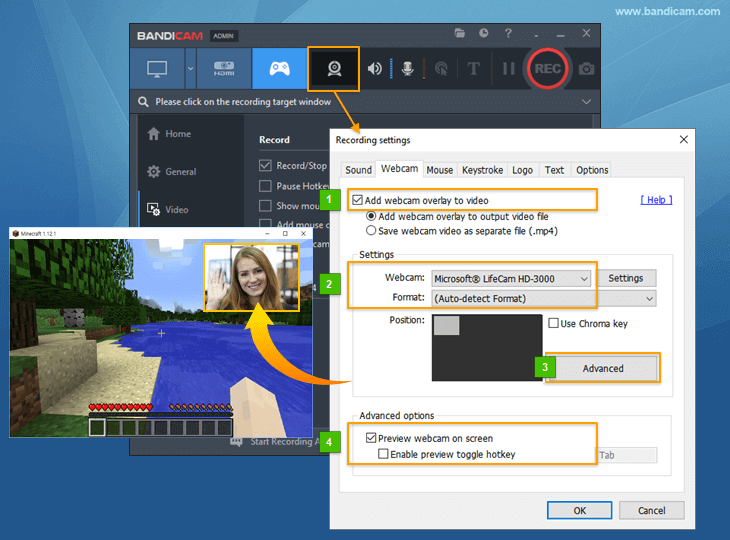Image resolution: width=730 pixels, height=540 pixels.
Task: Click webcam Settings button
Action: (626, 278)
